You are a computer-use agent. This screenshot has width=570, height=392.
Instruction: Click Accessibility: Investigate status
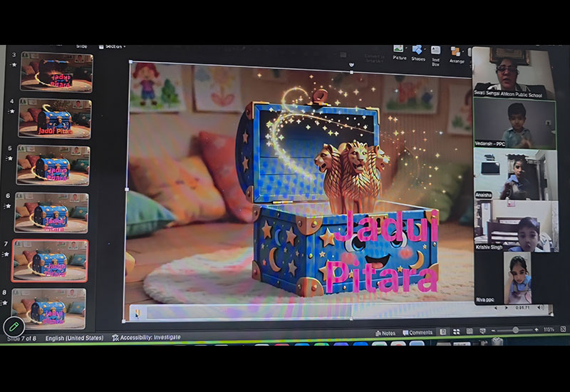146,337
